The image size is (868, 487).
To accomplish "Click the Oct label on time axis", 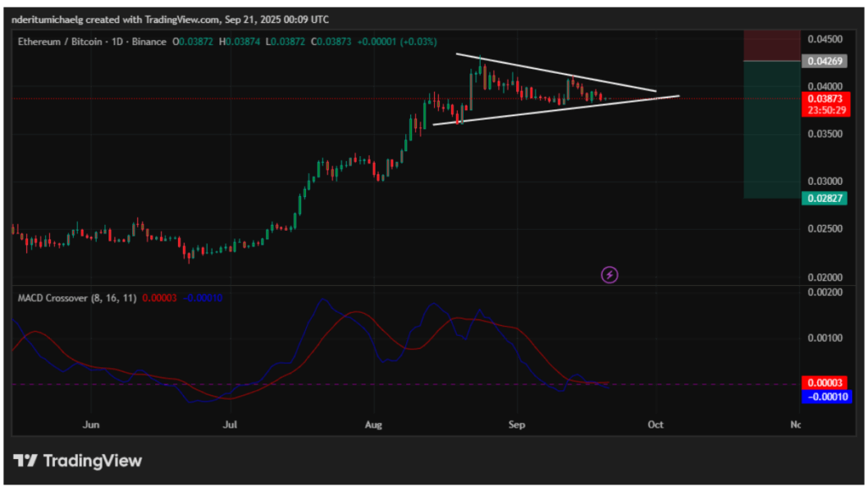I will (x=655, y=425).
